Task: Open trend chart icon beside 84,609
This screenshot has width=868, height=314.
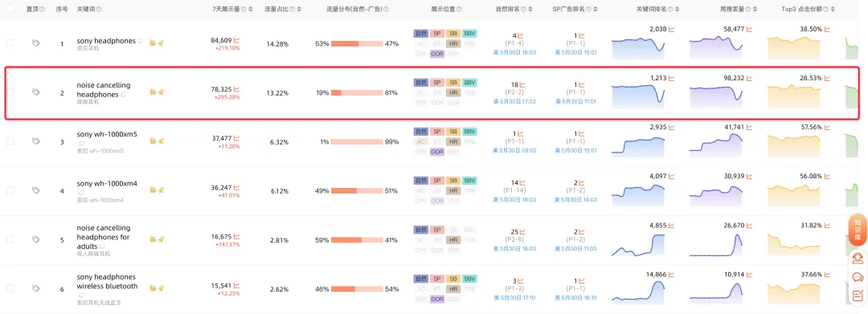Action: [x=236, y=40]
